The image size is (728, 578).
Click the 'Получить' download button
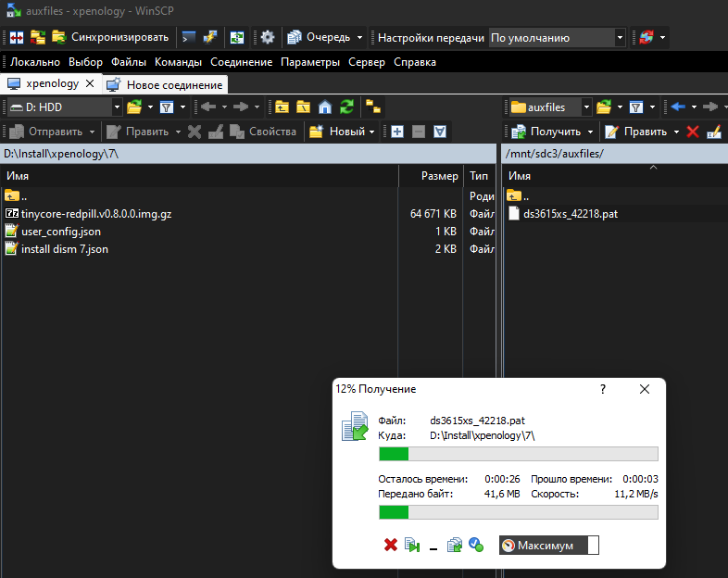pyautogui.click(x=548, y=132)
